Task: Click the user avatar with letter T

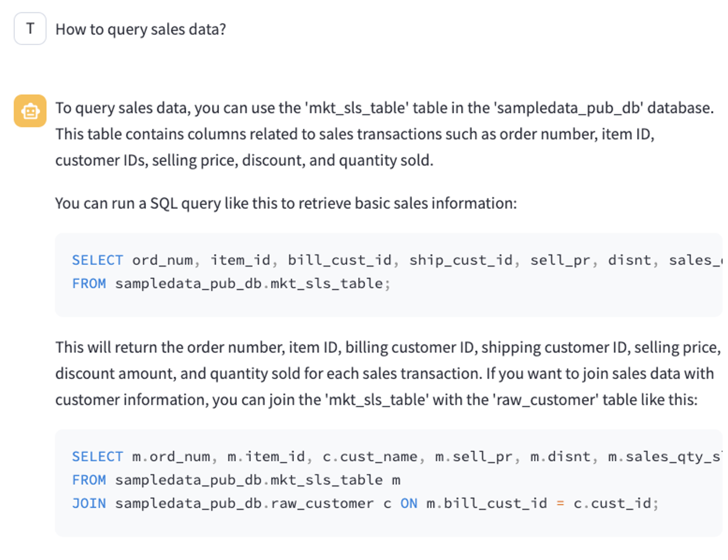Action: (x=30, y=28)
